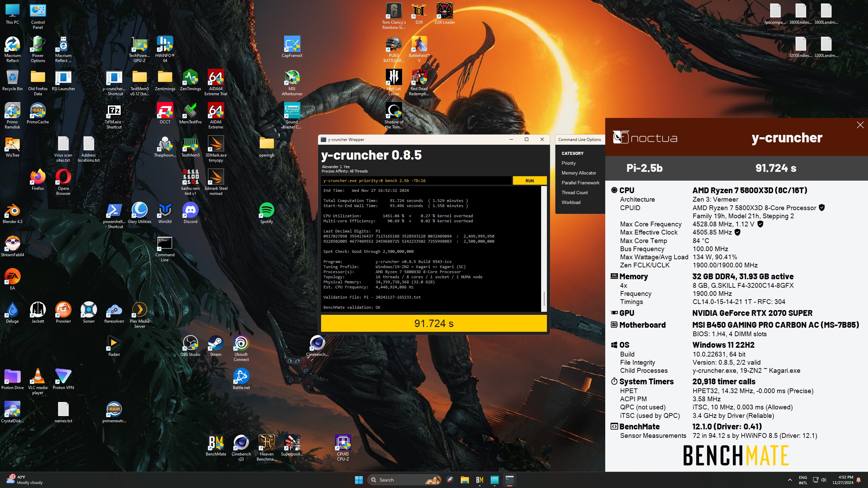Open the D2R Loader desktop icon

coord(445,14)
